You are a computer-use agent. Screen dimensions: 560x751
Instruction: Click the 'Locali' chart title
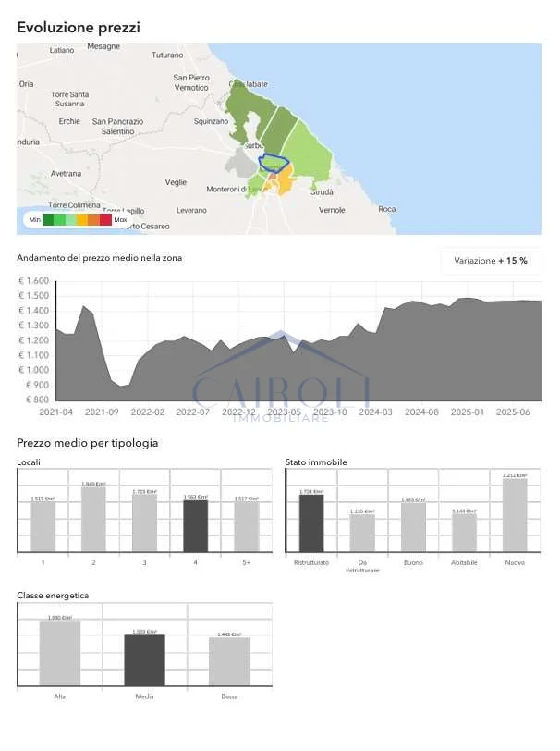tap(29, 462)
